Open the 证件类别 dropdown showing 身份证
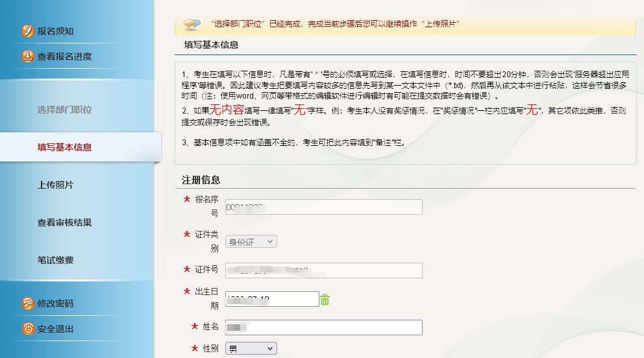644x358 pixels. click(x=251, y=241)
